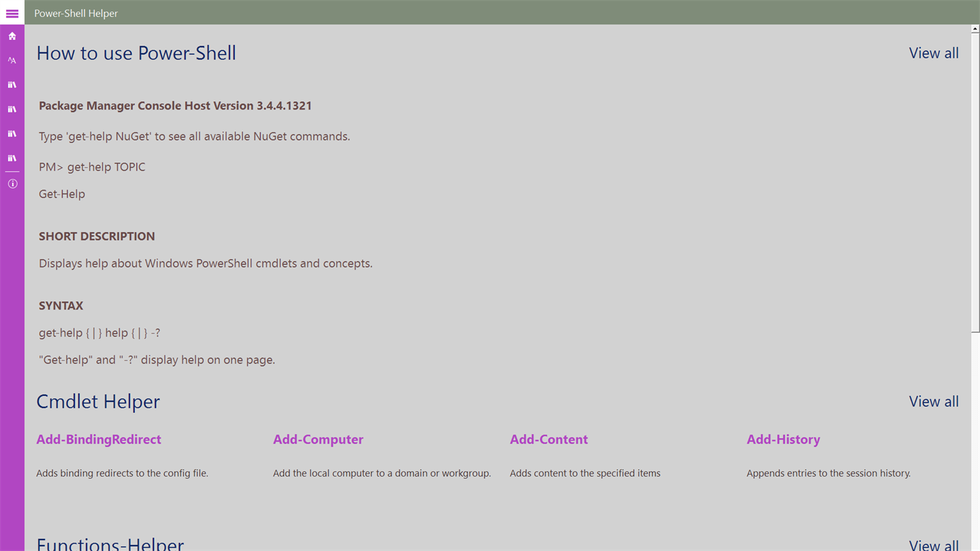Open the font size sidebar icon

pos(12,61)
